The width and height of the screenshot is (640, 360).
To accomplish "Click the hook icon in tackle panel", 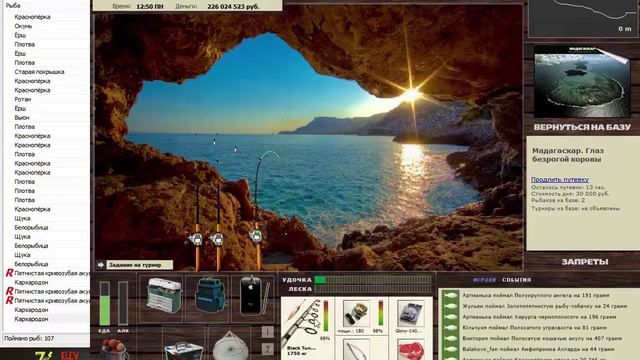I will pos(356,350).
